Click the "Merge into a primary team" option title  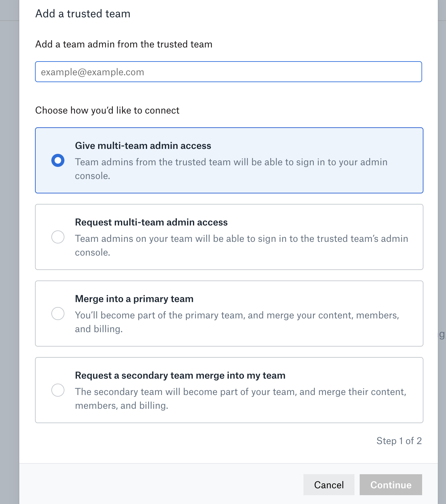[134, 299]
